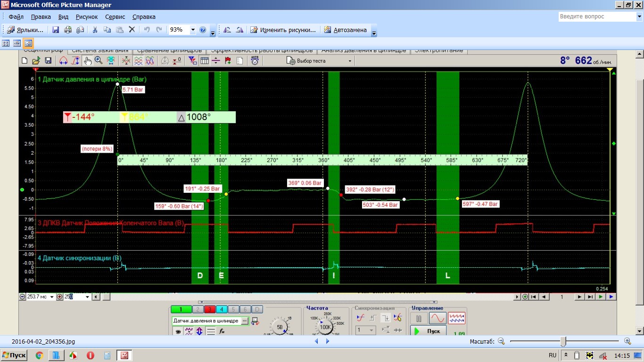The height and width of the screenshot is (362, 644).
Task: Click the fx function icon
Action: click(222, 331)
